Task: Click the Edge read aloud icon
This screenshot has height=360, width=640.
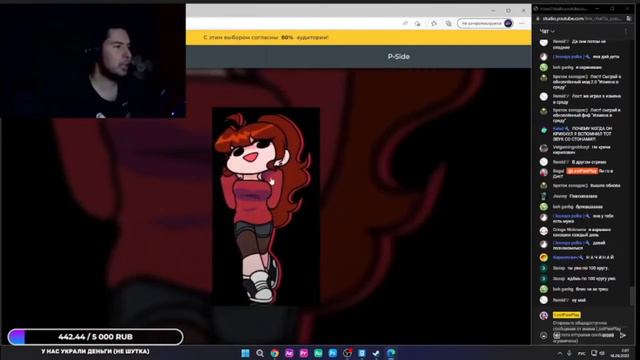Action: [405, 23]
